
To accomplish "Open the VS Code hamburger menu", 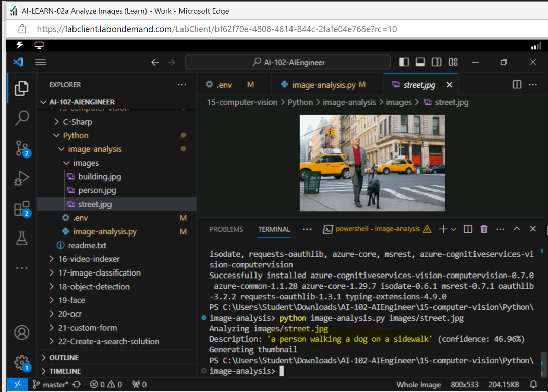I will tap(41, 62).
